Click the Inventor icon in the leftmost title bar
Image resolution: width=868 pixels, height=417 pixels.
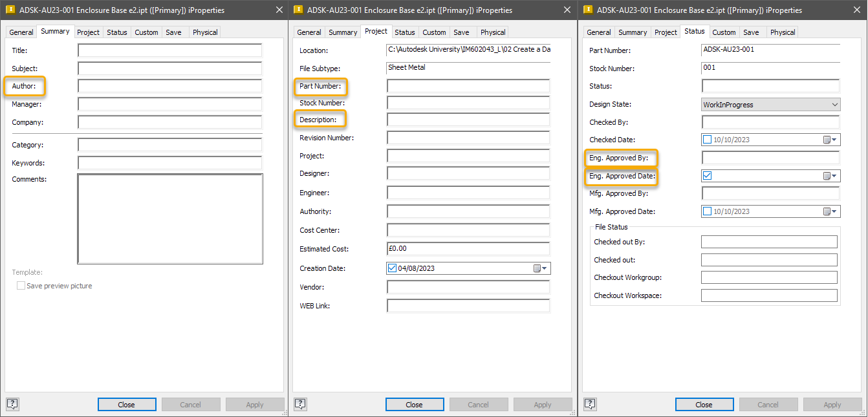click(x=10, y=10)
